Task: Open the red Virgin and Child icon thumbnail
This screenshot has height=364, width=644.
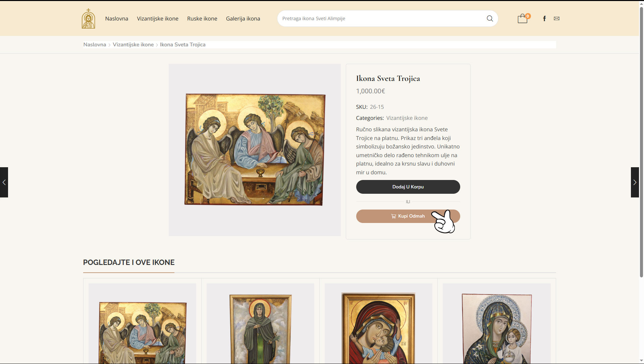Action: (x=378, y=327)
